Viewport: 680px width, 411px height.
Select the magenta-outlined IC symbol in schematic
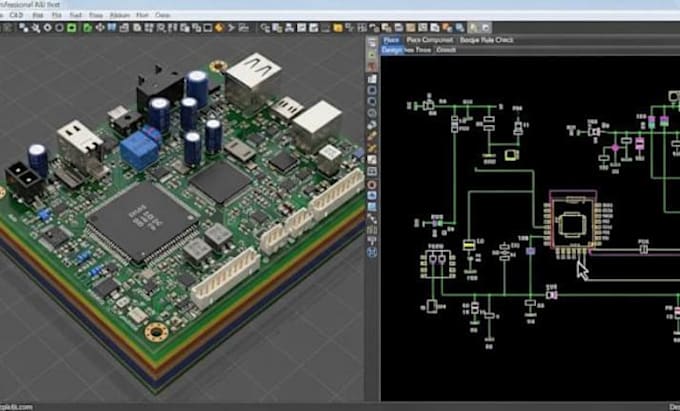[x=572, y=224]
